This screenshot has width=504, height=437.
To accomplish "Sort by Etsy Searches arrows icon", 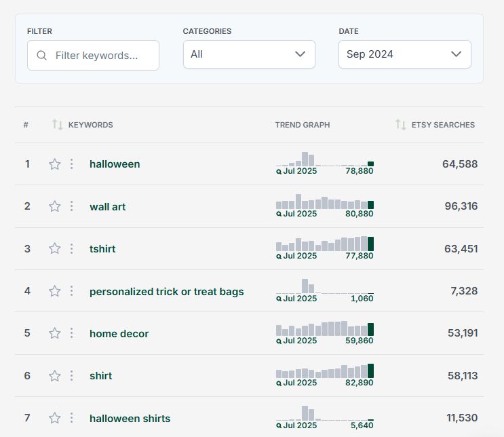I will point(401,125).
